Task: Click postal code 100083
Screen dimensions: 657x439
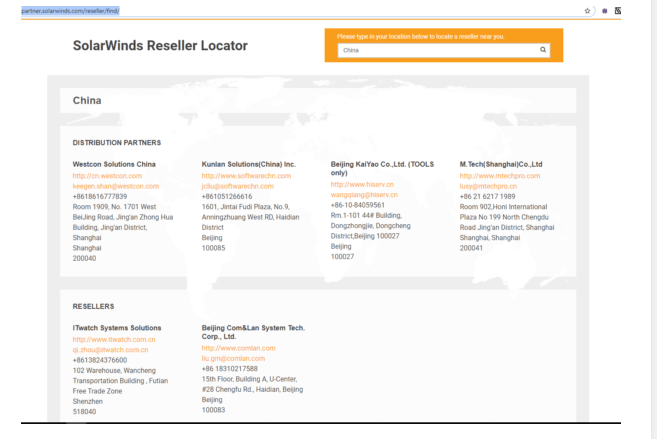Action: click(213, 410)
